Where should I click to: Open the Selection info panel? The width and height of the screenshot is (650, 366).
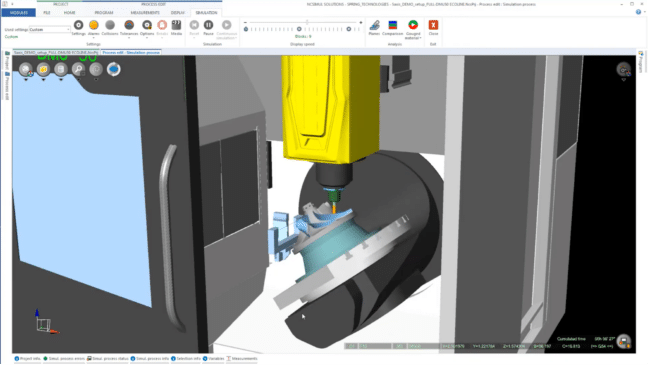[186, 359]
